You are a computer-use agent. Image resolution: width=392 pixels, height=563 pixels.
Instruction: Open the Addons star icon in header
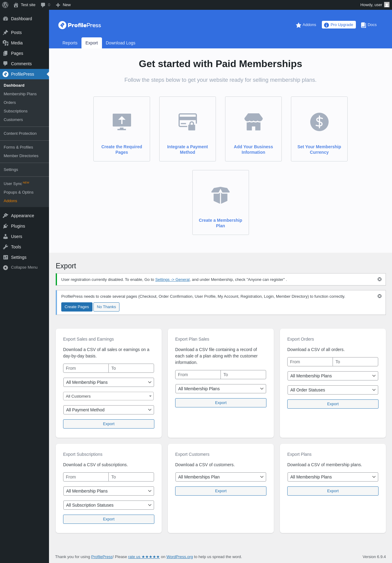coord(298,25)
